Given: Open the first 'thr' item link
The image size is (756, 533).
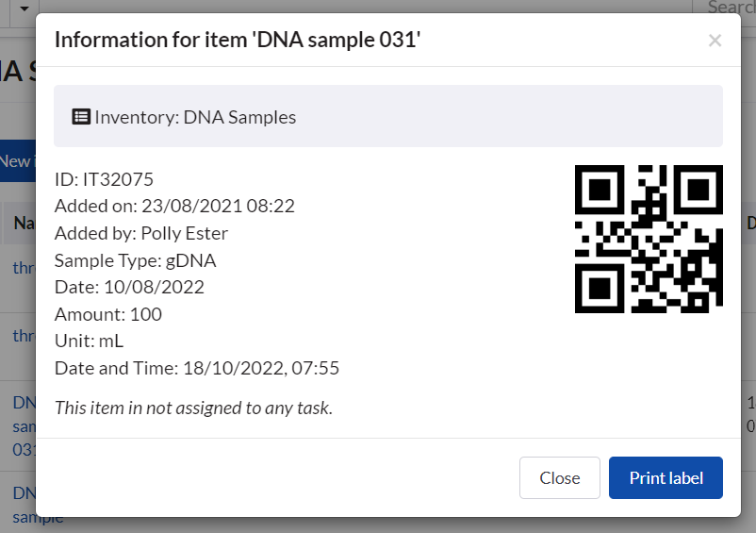Looking at the screenshot, I should (23, 267).
